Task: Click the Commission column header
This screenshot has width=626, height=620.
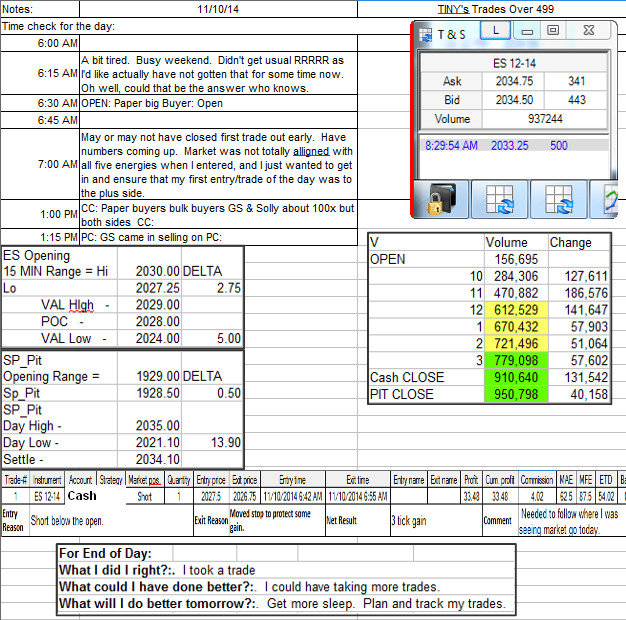Action: point(537,480)
